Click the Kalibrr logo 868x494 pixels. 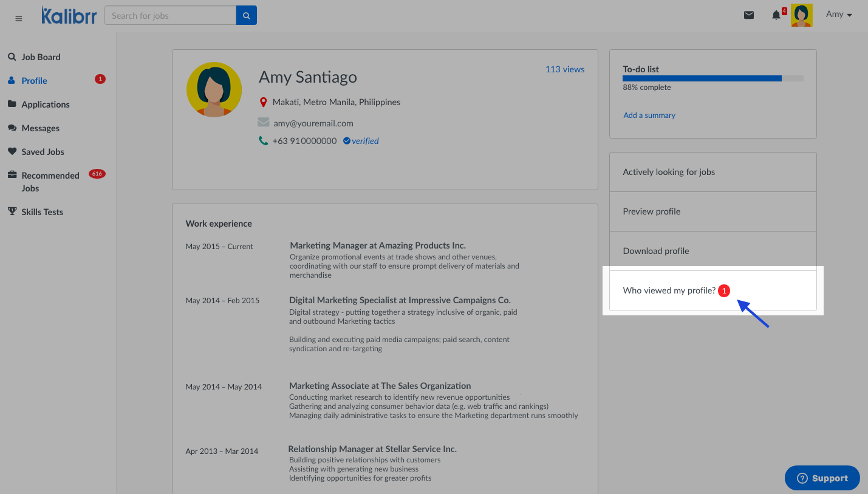(x=69, y=16)
